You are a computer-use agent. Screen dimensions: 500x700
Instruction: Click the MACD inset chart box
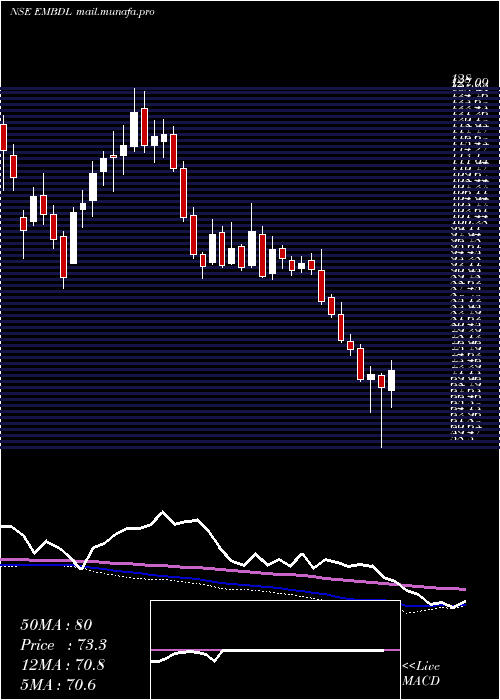click(275, 650)
